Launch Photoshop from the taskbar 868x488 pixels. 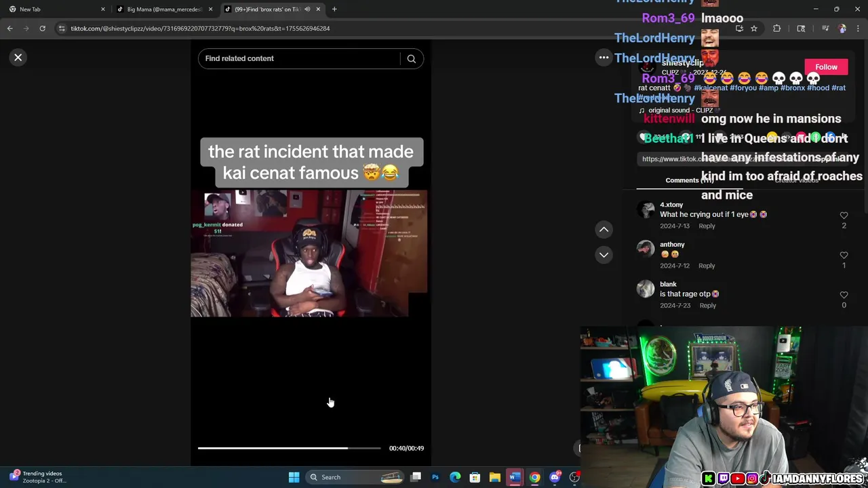pyautogui.click(x=435, y=477)
